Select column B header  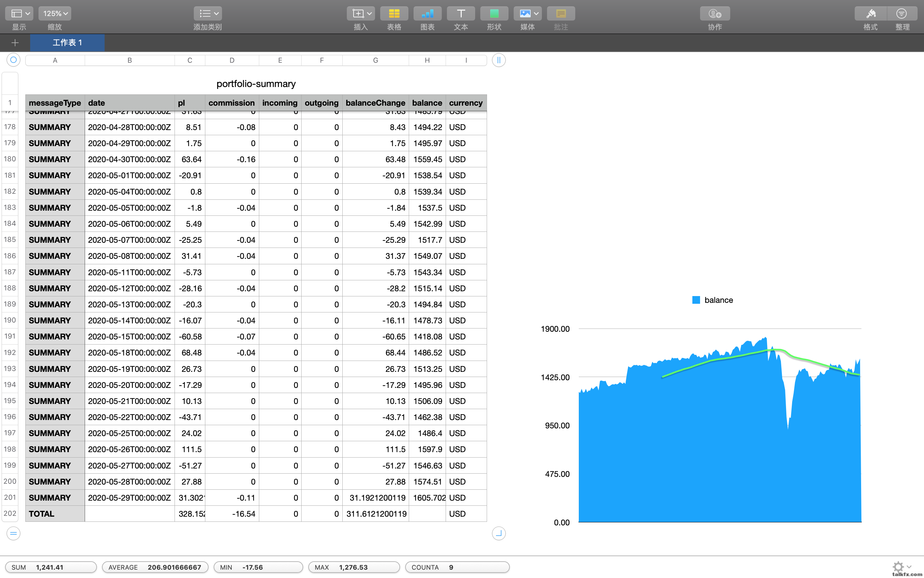(129, 60)
